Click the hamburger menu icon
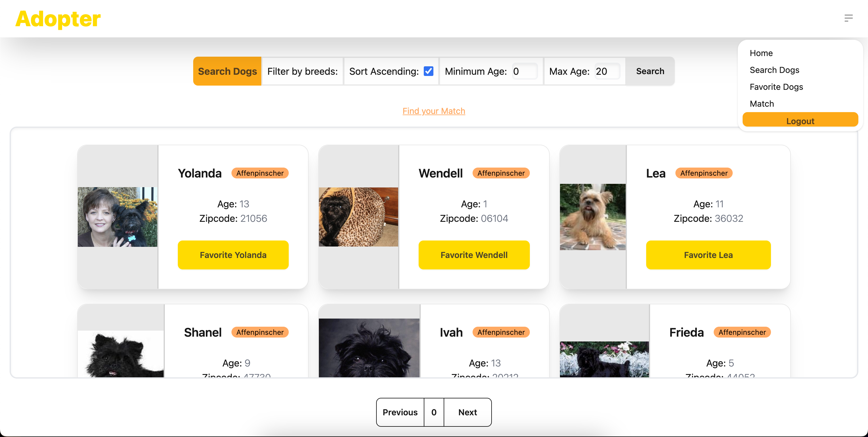Image resolution: width=868 pixels, height=437 pixels. coord(848,18)
